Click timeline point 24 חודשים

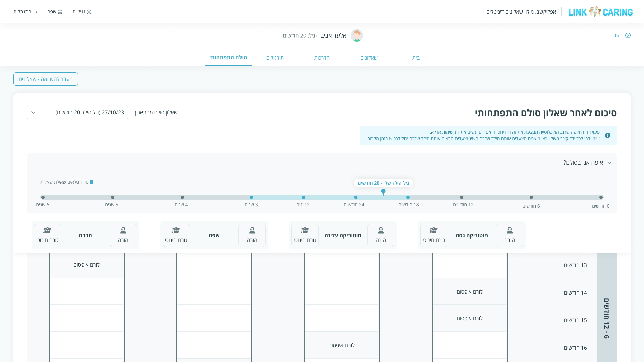point(356,197)
